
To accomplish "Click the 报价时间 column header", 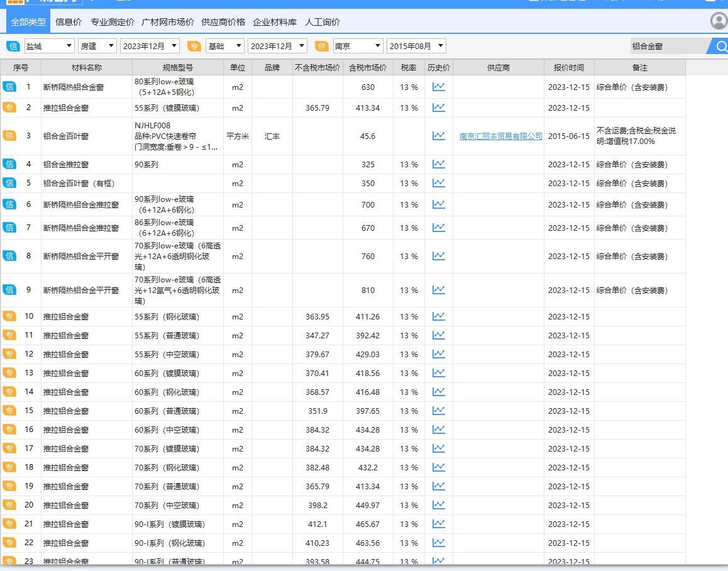I will [x=569, y=67].
